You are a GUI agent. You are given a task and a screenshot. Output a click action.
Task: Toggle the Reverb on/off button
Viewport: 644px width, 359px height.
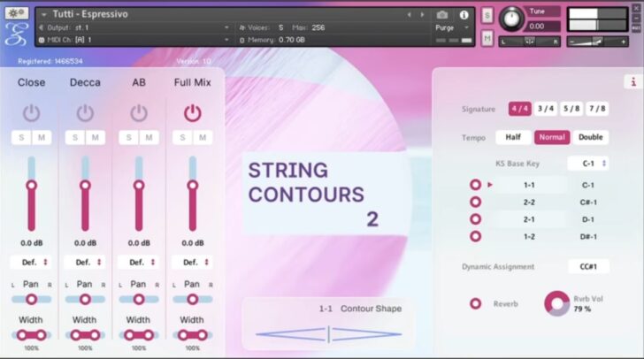pyautogui.click(x=475, y=303)
